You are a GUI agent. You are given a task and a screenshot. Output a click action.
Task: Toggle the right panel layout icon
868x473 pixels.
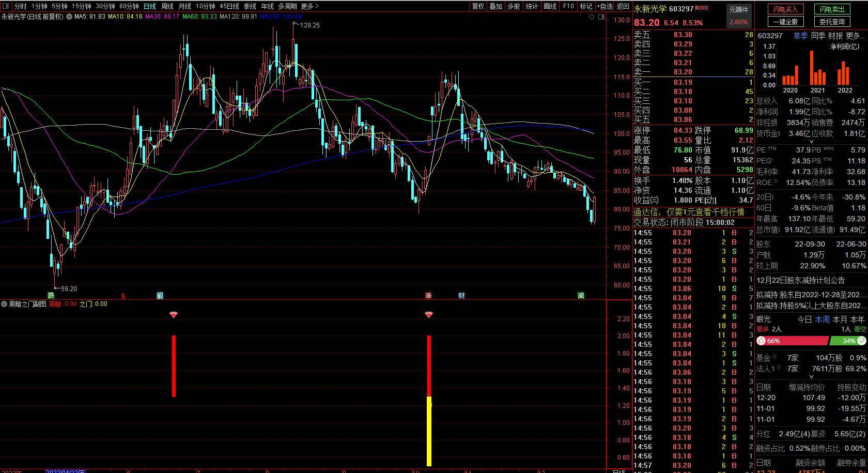[x=601, y=17]
